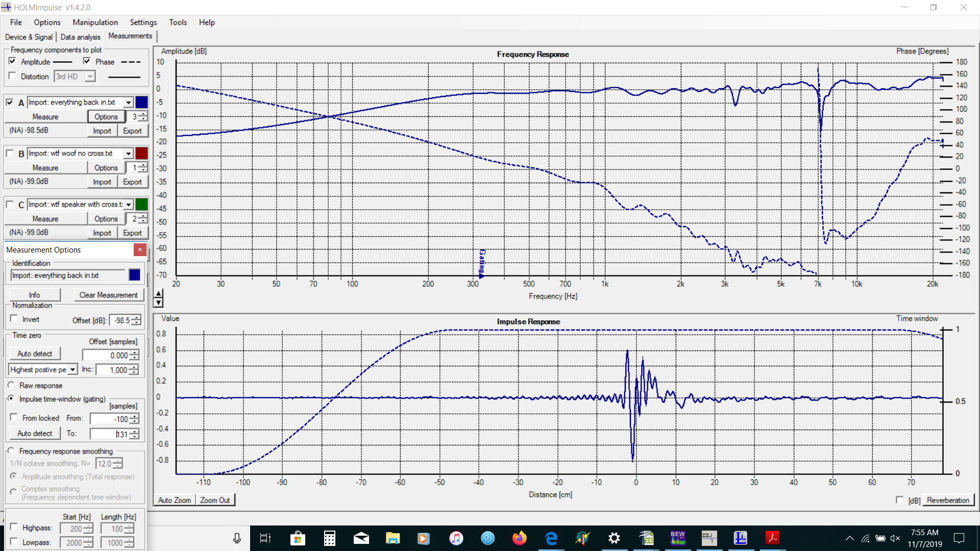Switch to Device & Signal tab

point(29,37)
